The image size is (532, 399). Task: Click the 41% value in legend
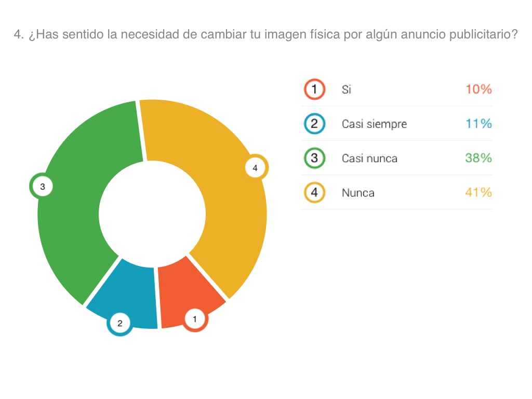[478, 193]
